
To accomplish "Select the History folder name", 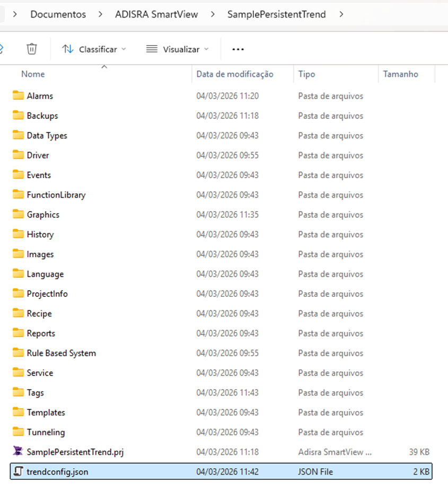I will [40, 234].
